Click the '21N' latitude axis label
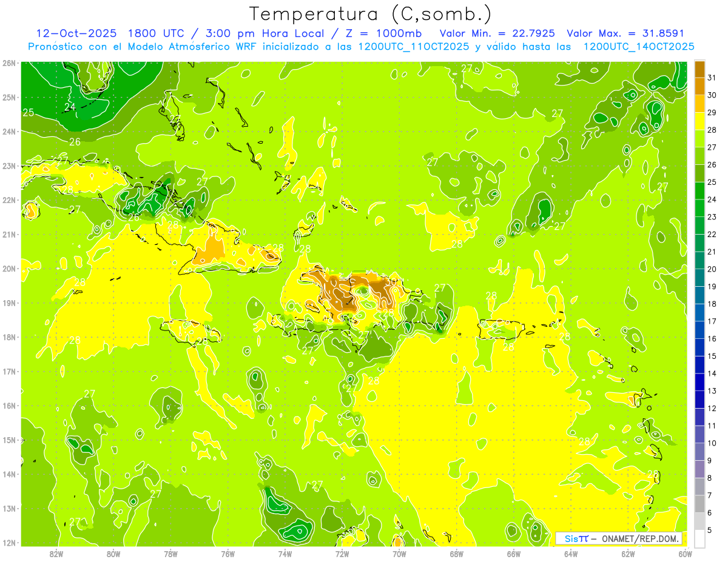Image resolution: width=728 pixels, height=562 pixels. [9, 234]
